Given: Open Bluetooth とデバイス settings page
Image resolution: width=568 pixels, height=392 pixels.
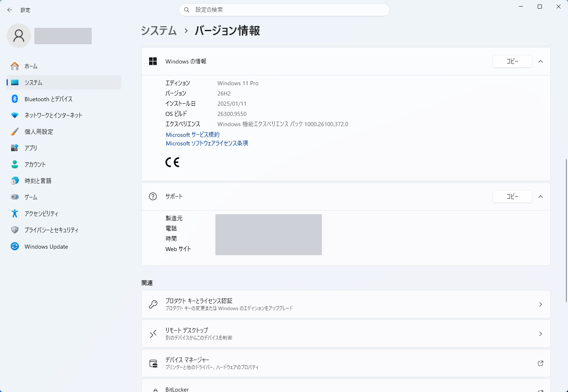Looking at the screenshot, I should (64, 99).
